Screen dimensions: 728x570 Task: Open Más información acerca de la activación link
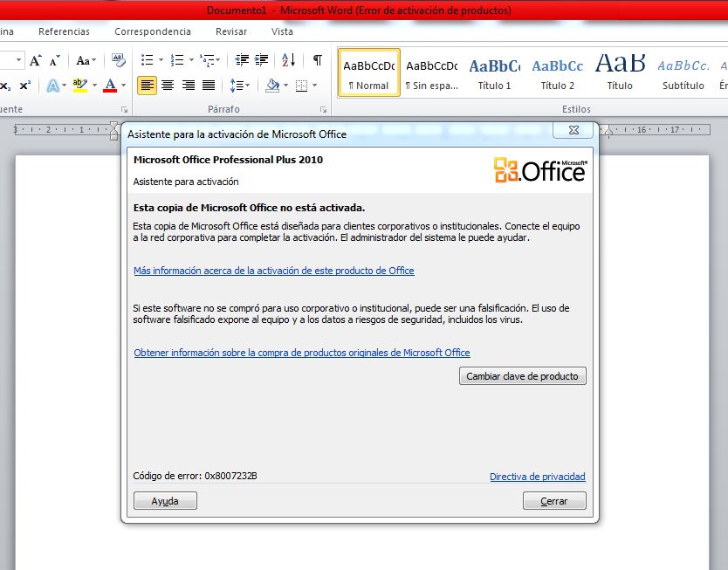pos(274,271)
